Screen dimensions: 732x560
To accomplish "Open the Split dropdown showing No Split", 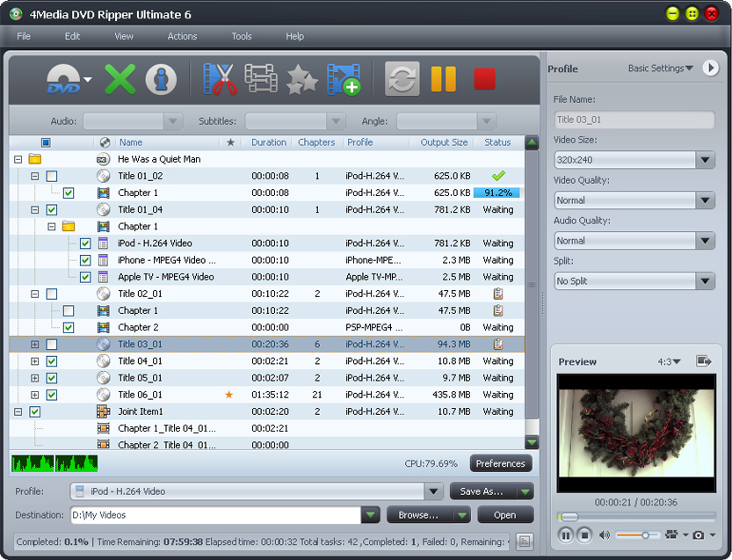I will click(634, 281).
